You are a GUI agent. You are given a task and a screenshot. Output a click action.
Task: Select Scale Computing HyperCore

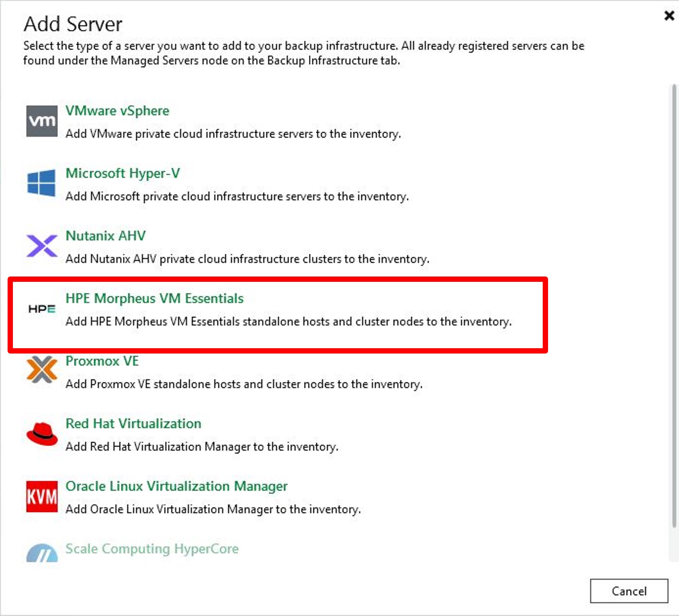[152, 549]
